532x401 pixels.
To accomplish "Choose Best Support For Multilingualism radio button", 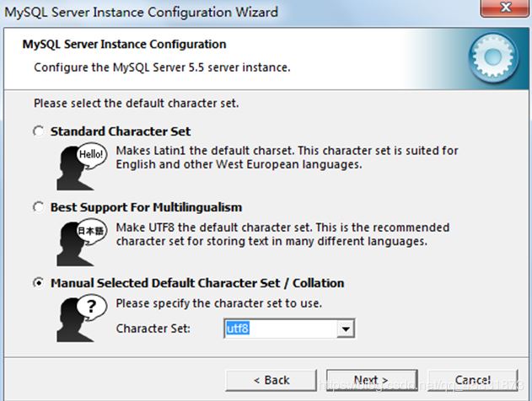I will pos(37,207).
